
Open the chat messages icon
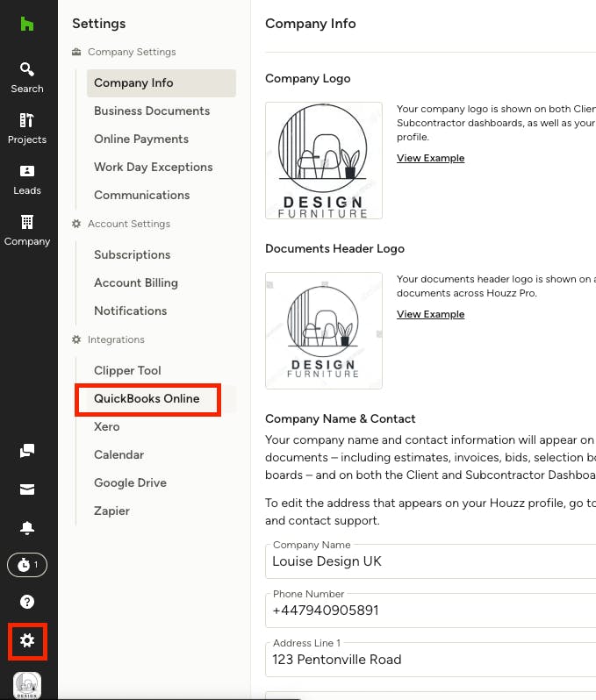pyautogui.click(x=27, y=451)
